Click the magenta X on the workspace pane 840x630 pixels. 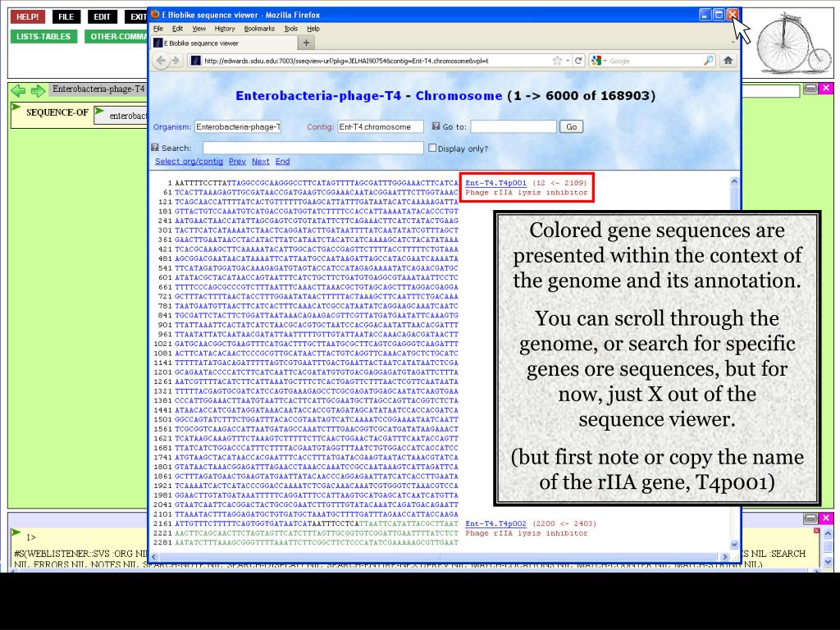[826, 88]
